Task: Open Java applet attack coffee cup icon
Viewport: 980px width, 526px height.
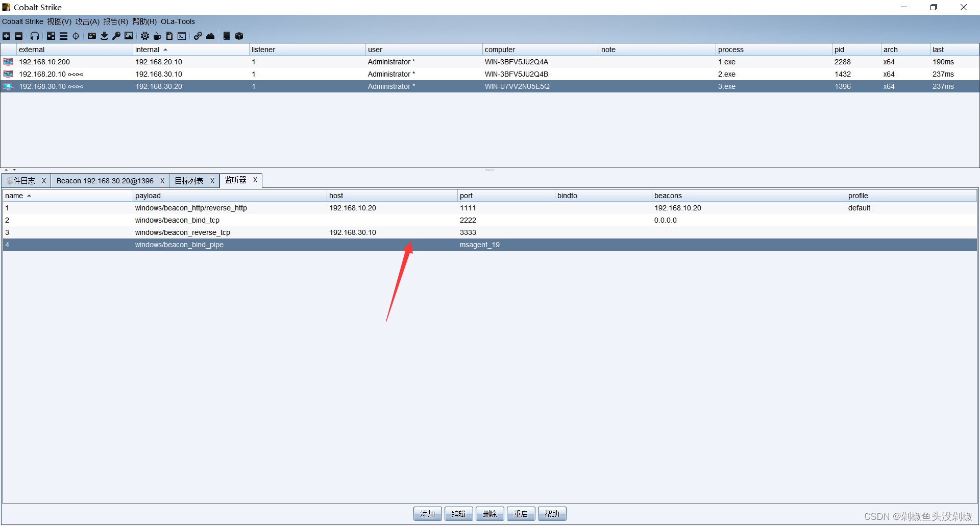Action: 157,36
